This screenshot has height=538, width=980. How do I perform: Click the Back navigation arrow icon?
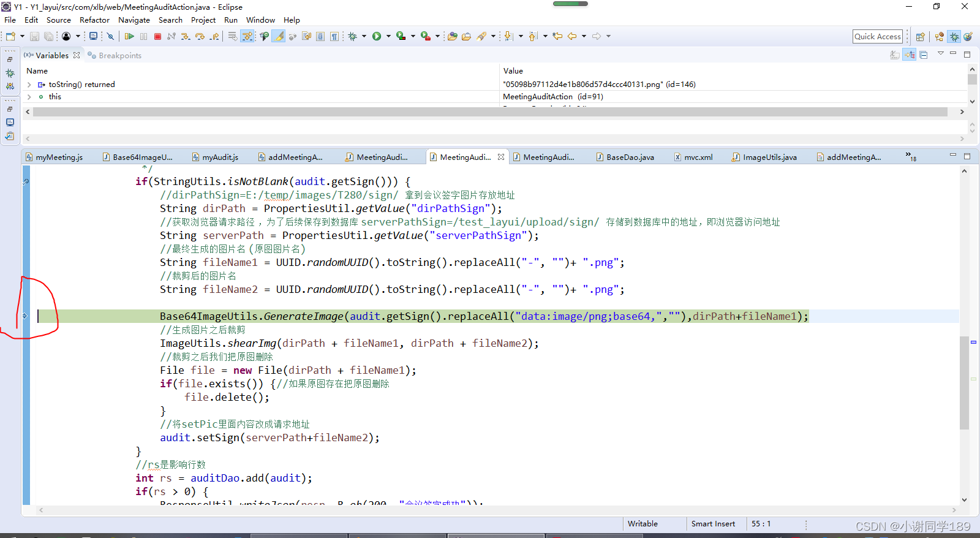tap(571, 36)
